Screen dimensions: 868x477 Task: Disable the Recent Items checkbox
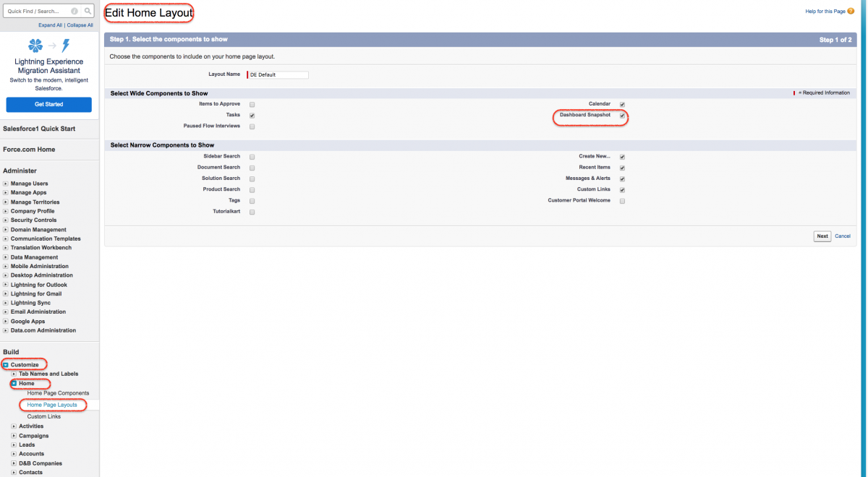(622, 168)
